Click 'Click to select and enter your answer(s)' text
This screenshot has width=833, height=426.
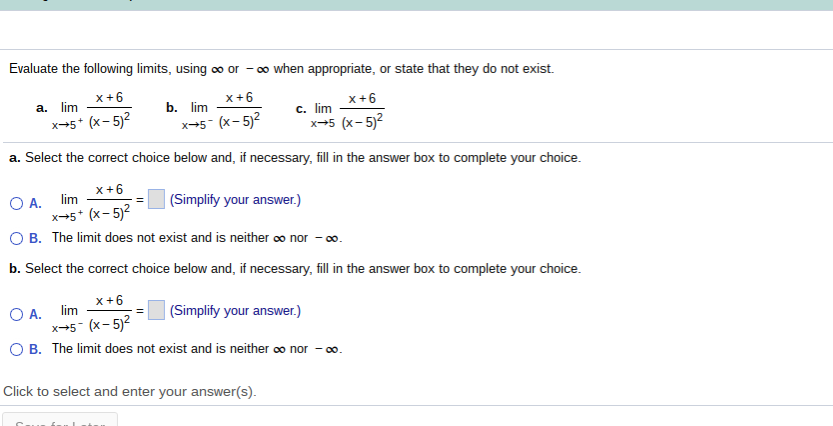(x=130, y=391)
